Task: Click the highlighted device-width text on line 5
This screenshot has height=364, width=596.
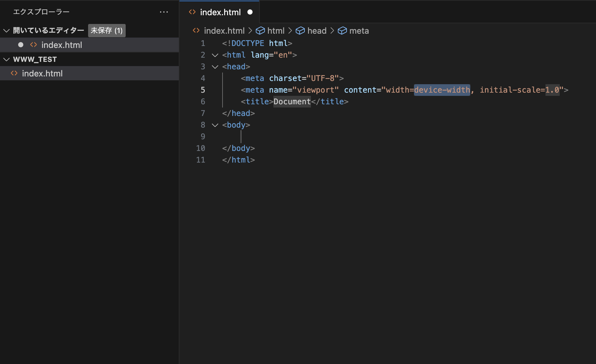Action: click(442, 90)
